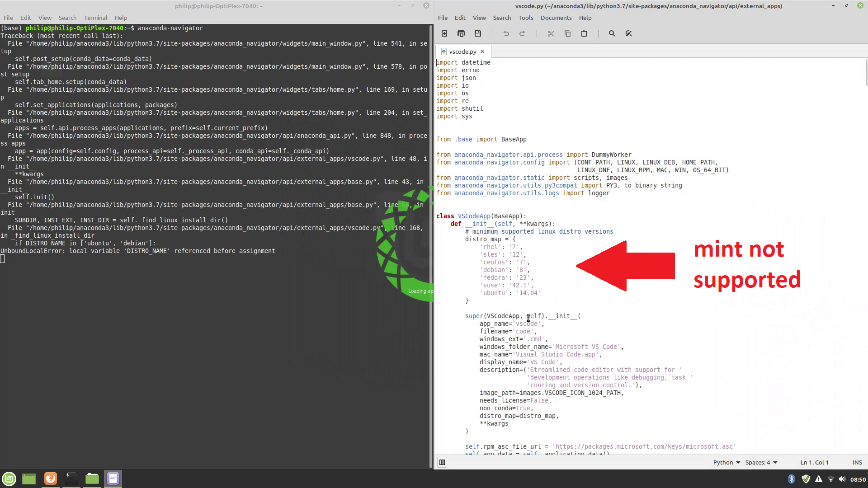Open Search with the magnifier icon

[x=612, y=33]
